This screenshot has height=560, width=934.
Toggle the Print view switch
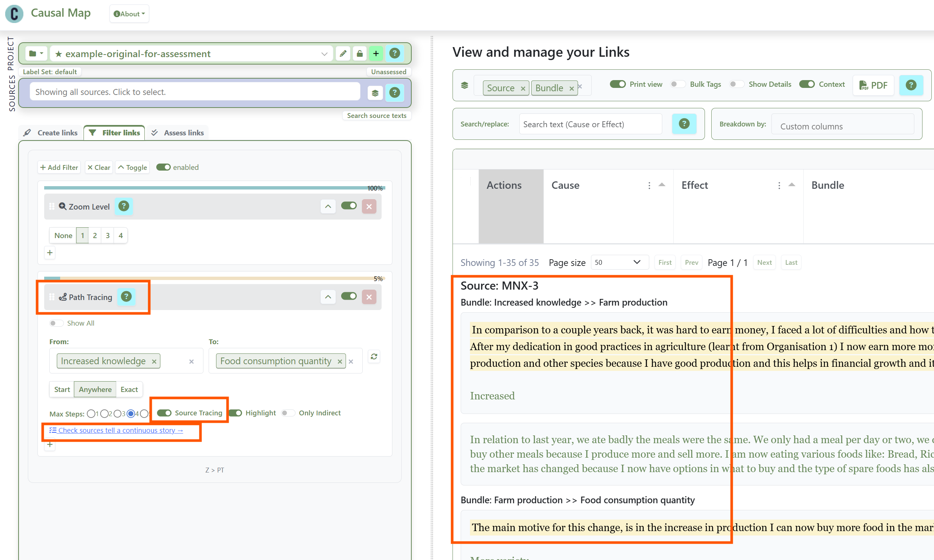tap(618, 84)
